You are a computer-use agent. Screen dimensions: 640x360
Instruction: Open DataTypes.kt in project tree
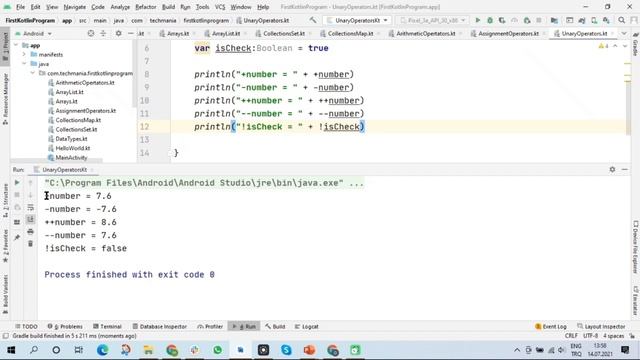pos(71,139)
